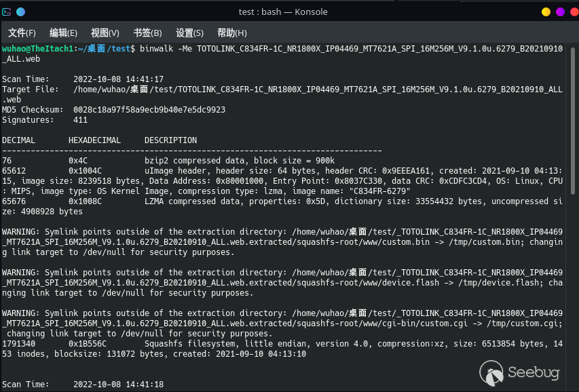
Task: Click the MD5 checksum value
Action: click(149, 110)
